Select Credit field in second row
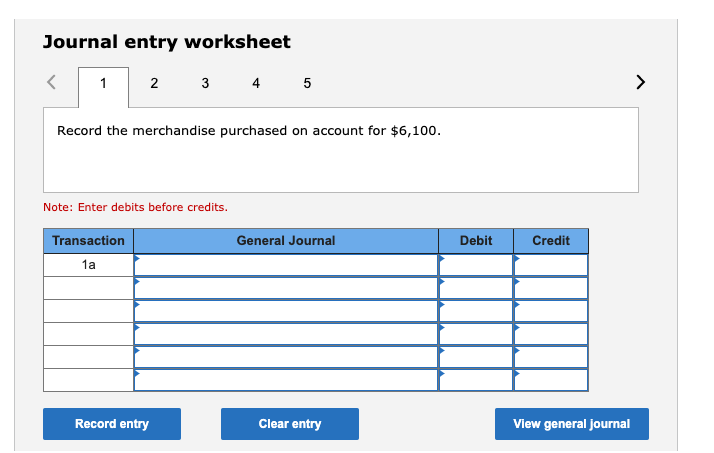This screenshot has height=453, width=714. (551, 288)
